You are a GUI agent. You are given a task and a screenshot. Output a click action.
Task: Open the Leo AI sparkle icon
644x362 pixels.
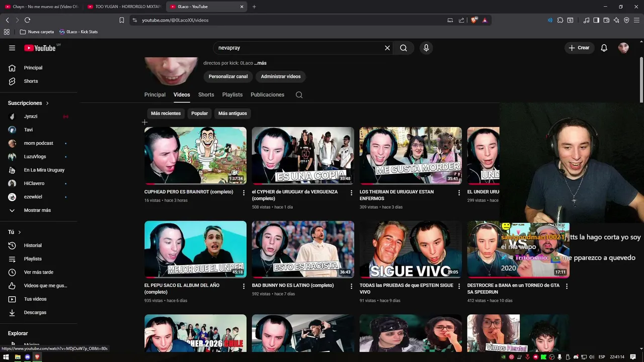click(x=616, y=20)
